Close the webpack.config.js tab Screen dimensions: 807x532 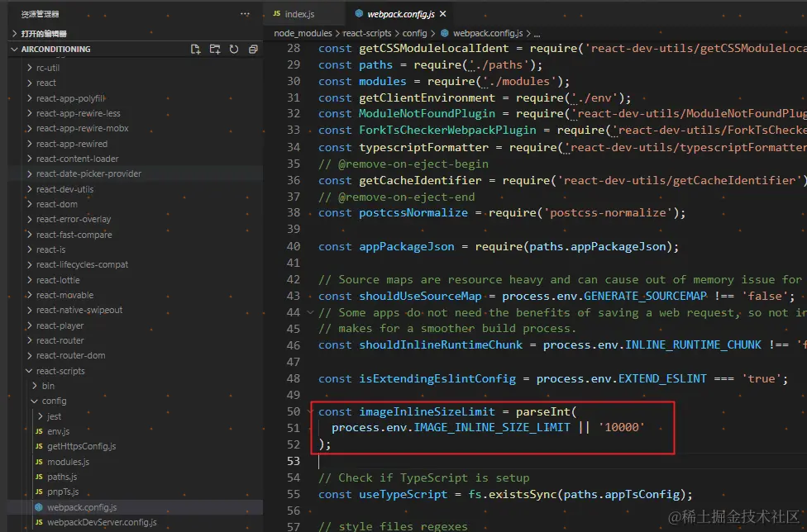pyautogui.click(x=443, y=14)
